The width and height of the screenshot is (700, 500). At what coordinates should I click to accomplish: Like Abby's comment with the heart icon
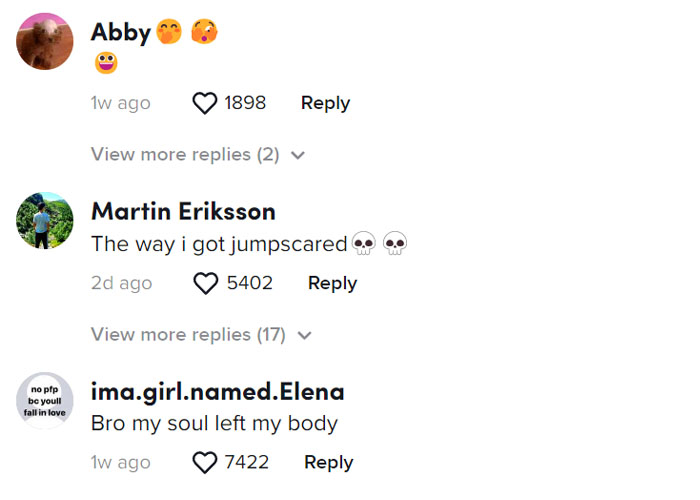pyautogui.click(x=204, y=103)
